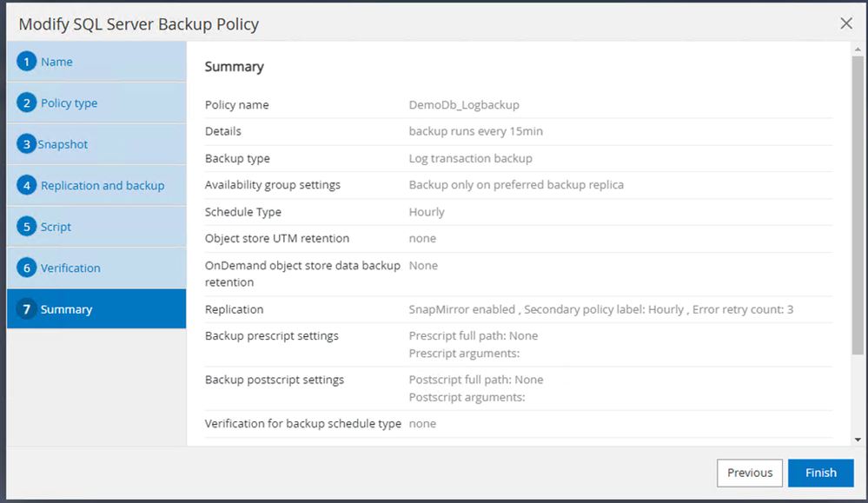The image size is (868, 503).
Task: Select the Script step
Action: point(56,227)
